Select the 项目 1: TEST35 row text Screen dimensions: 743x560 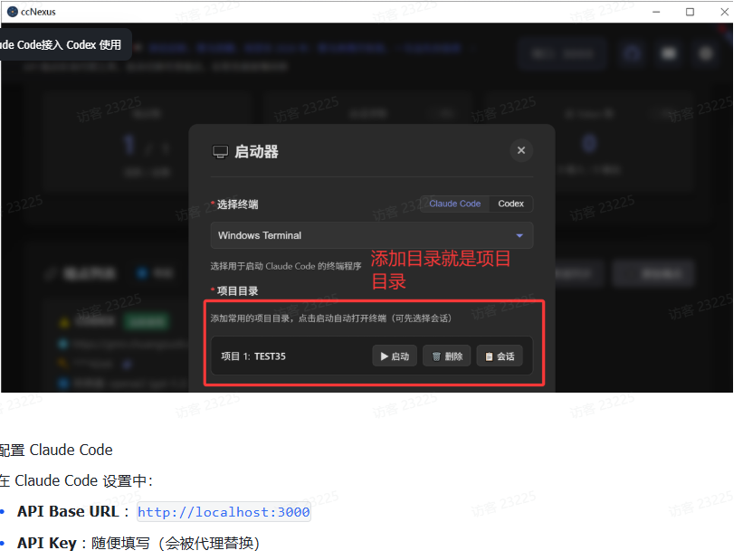click(x=253, y=356)
